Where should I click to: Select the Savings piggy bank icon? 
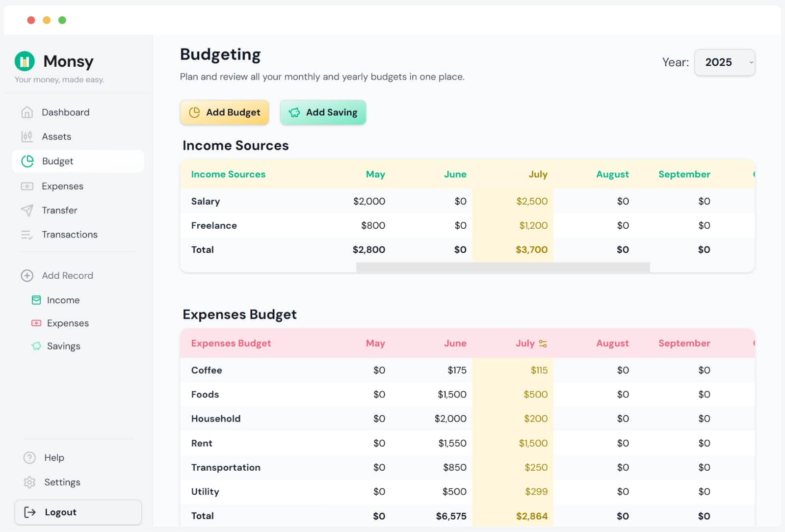[x=36, y=346]
